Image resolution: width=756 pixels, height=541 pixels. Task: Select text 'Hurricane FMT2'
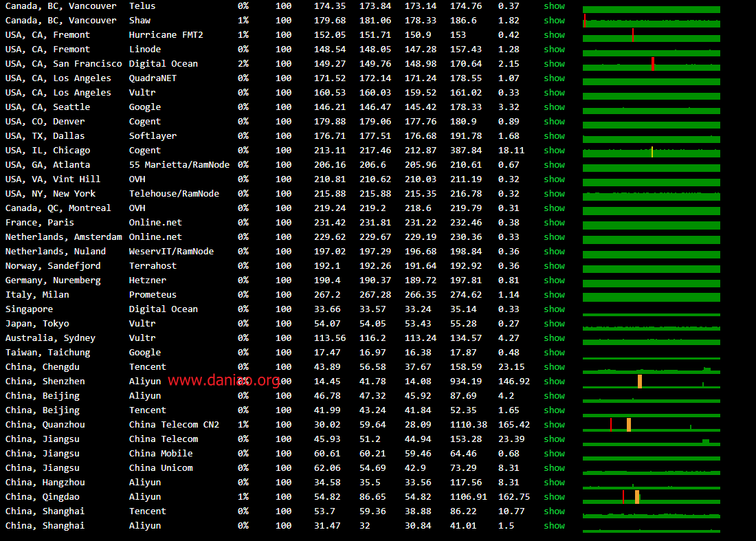point(166,35)
